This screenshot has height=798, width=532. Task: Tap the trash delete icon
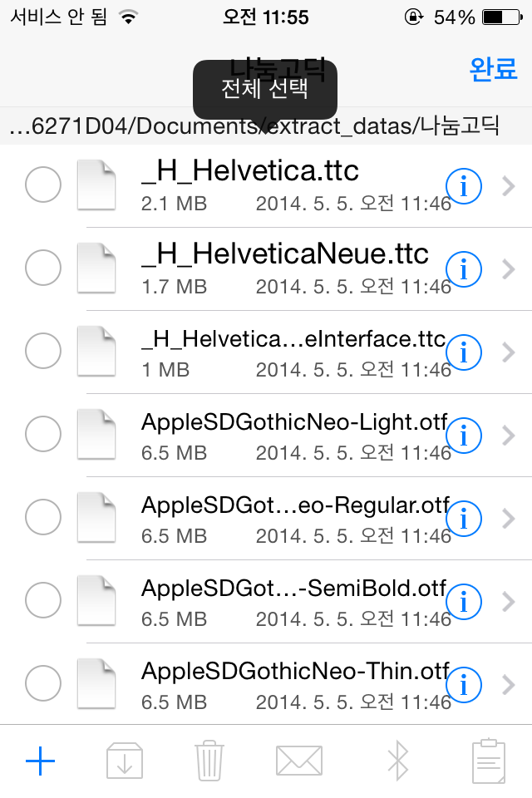click(x=209, y=761)
